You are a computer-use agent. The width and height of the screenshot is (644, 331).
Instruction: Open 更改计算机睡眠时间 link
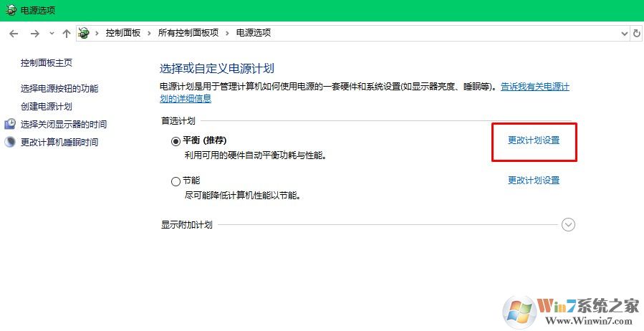coord(59,143)
